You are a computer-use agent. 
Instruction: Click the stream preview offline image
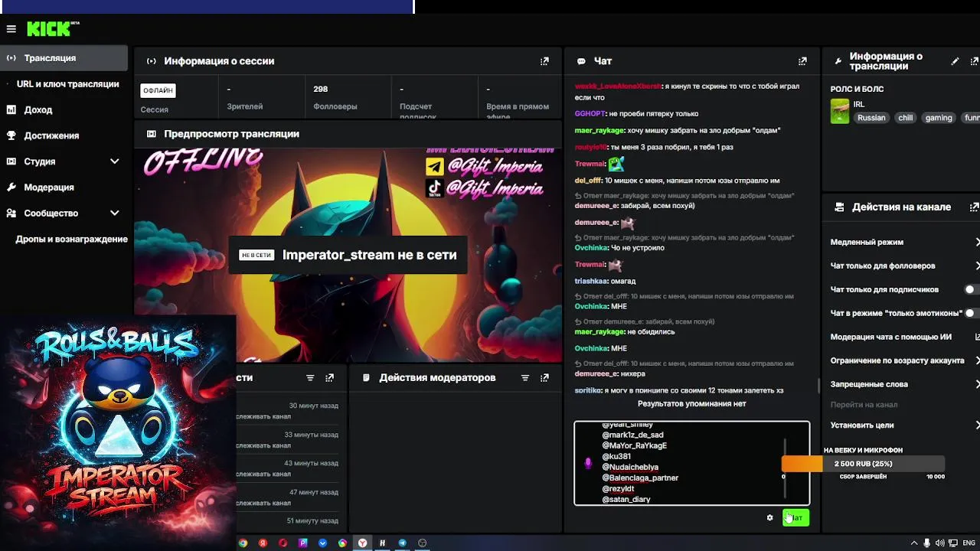(x=348, y=255)
